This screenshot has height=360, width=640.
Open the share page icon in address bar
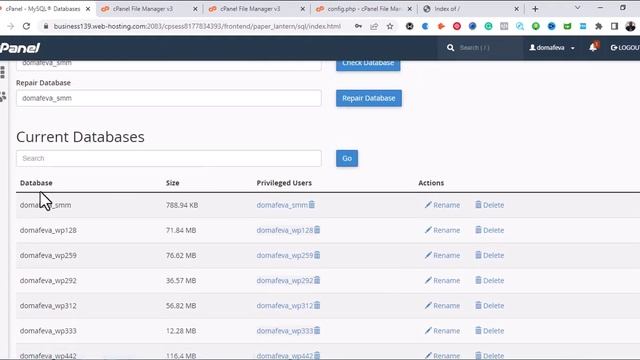374,26
